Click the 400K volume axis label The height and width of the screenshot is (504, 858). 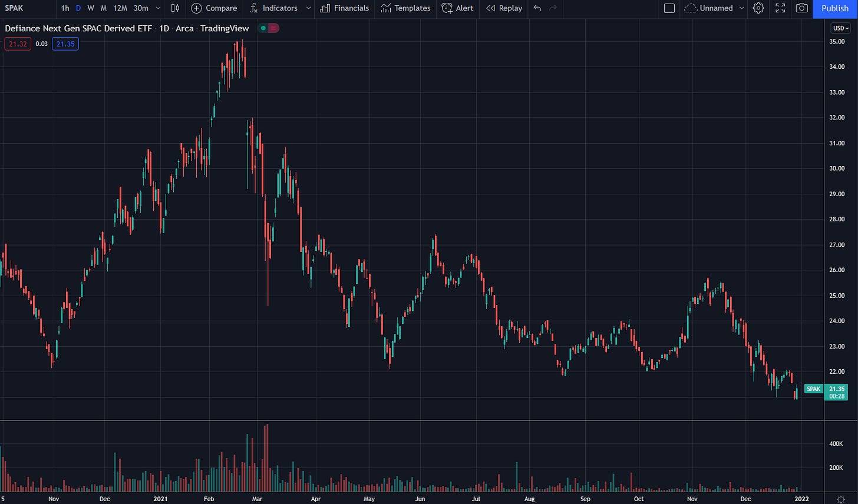pyautogui.click(x=836, y=443)
